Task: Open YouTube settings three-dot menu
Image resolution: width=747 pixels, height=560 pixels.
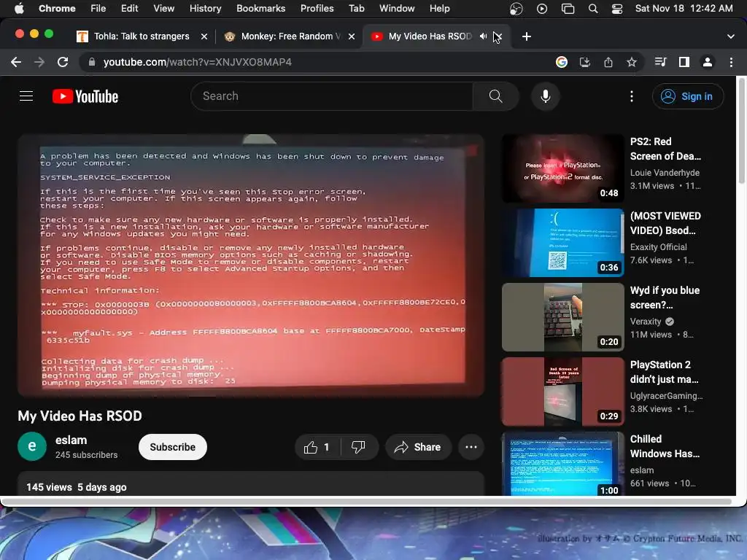Action: pos(632,96)
